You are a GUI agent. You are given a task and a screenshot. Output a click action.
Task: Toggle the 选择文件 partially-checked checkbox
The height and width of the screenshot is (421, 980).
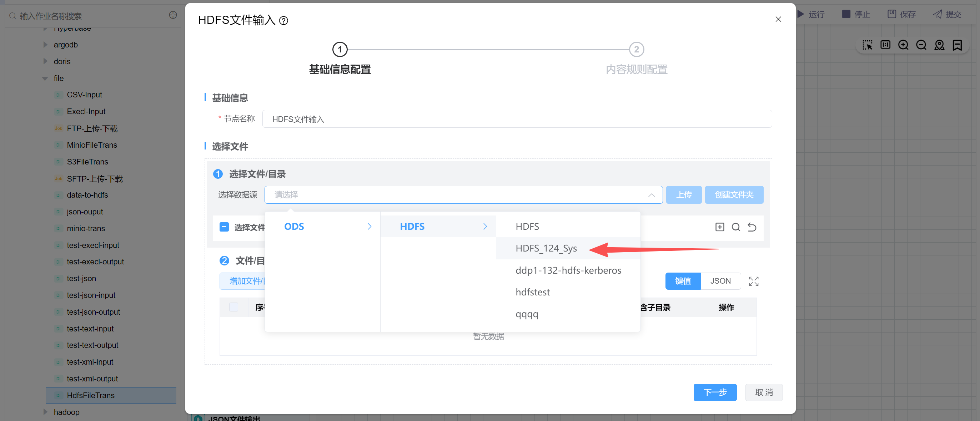[224, 227]
